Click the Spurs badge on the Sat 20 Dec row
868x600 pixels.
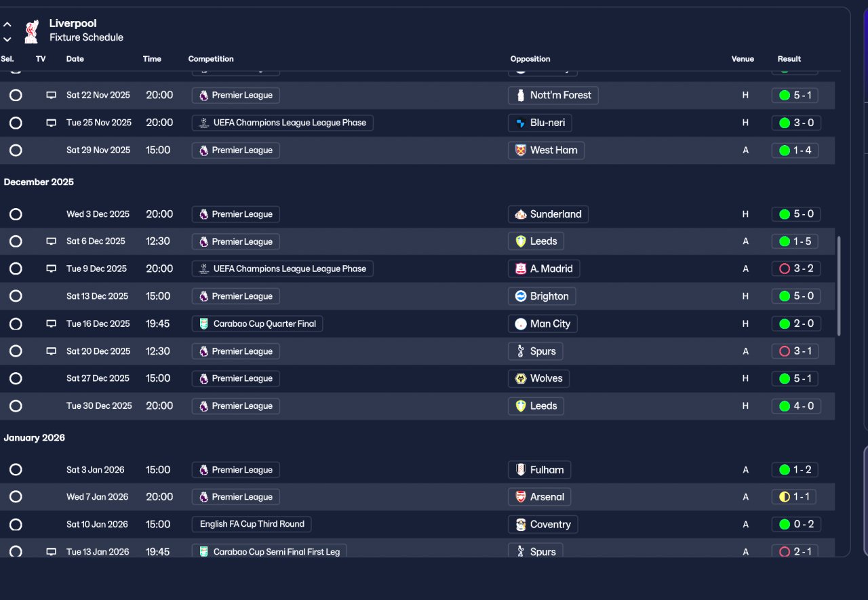(521, 351)
